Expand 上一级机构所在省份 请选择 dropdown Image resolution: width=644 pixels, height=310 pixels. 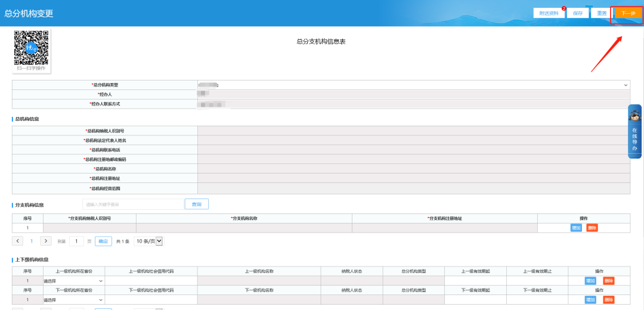[73, 281]
